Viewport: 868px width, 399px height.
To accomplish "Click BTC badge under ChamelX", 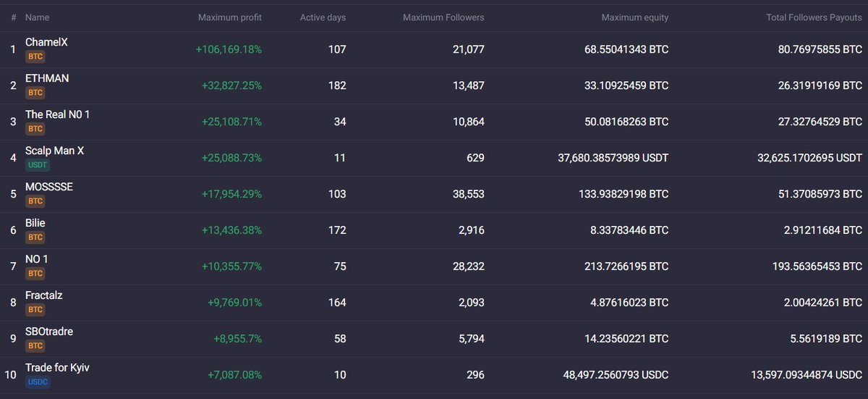I will (x=35, y=56).
